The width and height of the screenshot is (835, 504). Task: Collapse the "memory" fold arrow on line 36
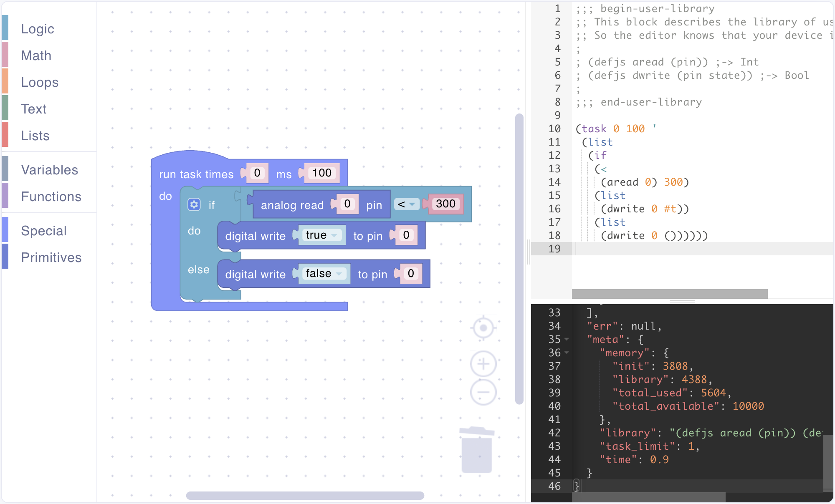[x=567, y=353]
